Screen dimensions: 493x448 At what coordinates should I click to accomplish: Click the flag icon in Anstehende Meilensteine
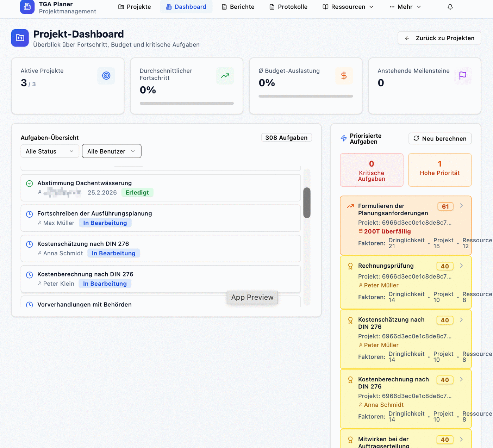click(463, 76)
